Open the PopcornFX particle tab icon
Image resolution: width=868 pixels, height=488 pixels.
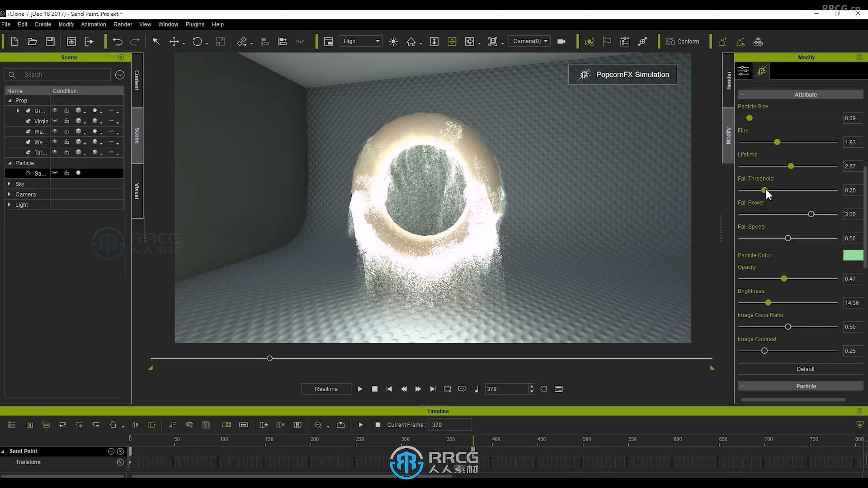point(762,71)
